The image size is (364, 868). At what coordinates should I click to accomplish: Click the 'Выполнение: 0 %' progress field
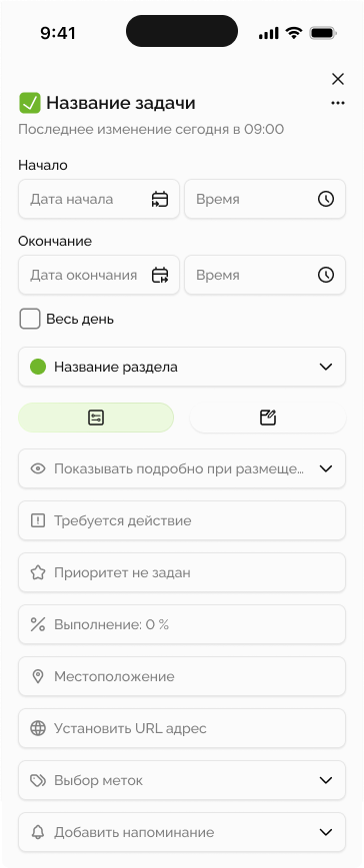pyautogui.click(x=182, y=624)
